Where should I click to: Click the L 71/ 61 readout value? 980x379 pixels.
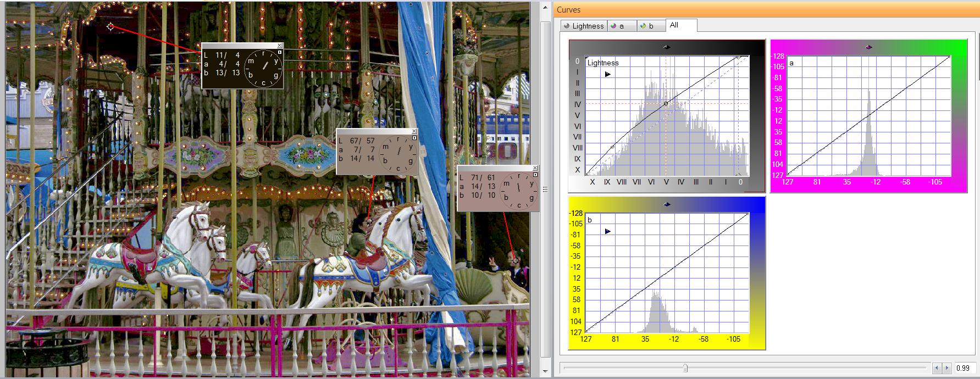pos(478,177)
